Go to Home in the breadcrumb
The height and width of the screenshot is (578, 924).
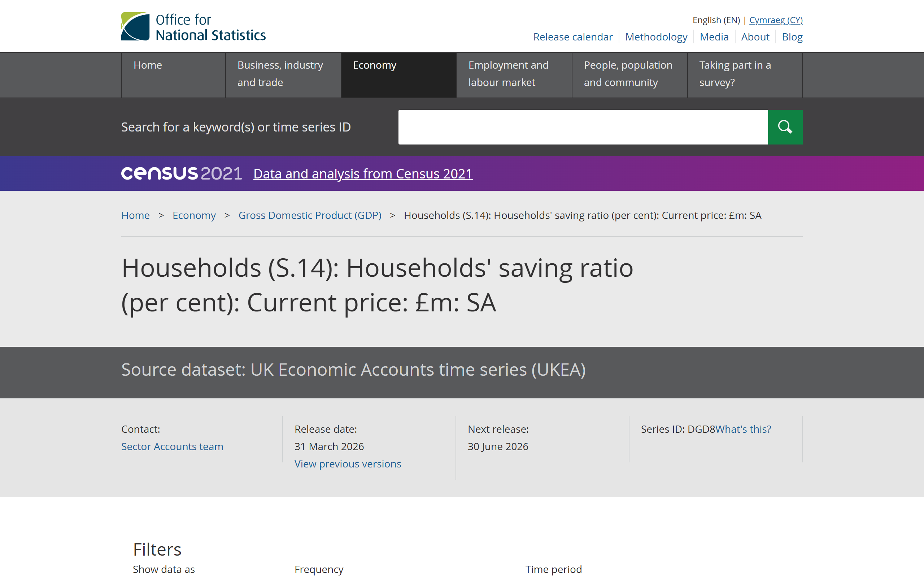135,215
